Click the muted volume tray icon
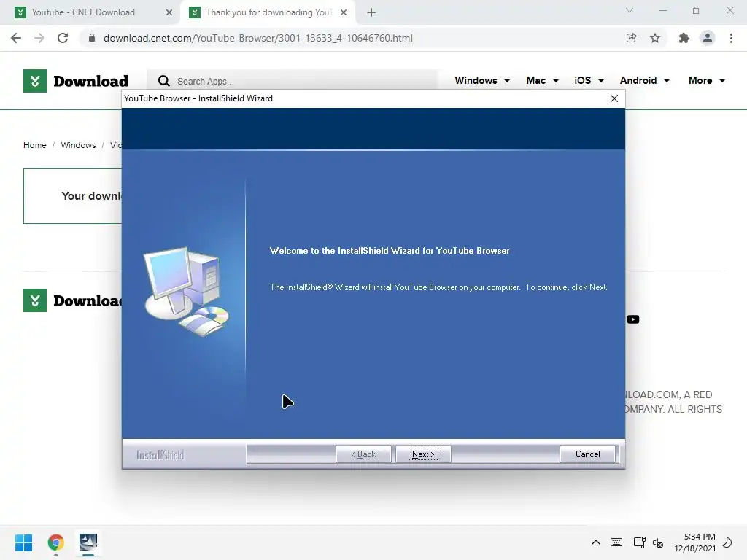 658,542
